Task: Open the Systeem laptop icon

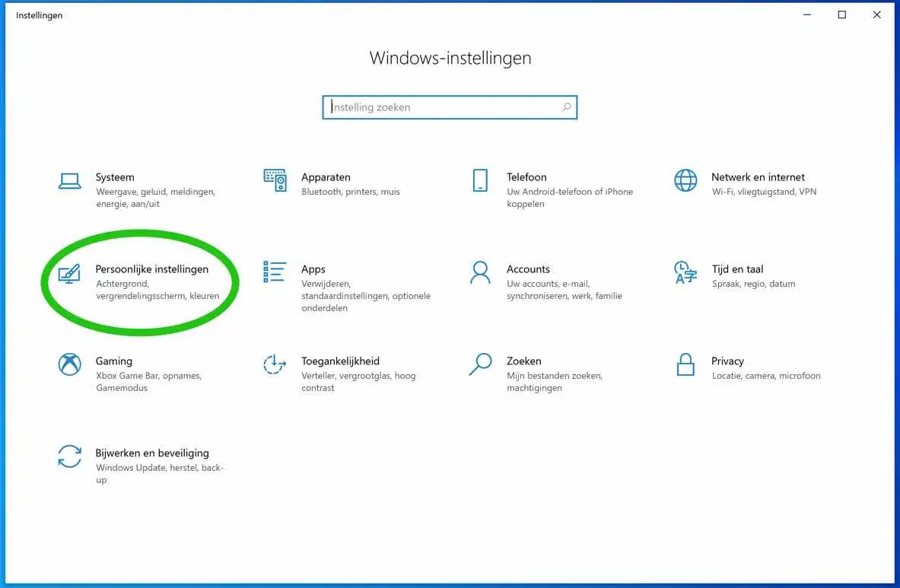Action: tap(69, 181)
